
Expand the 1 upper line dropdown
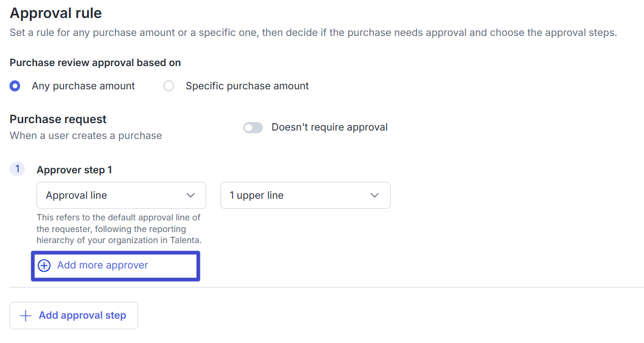306,195
